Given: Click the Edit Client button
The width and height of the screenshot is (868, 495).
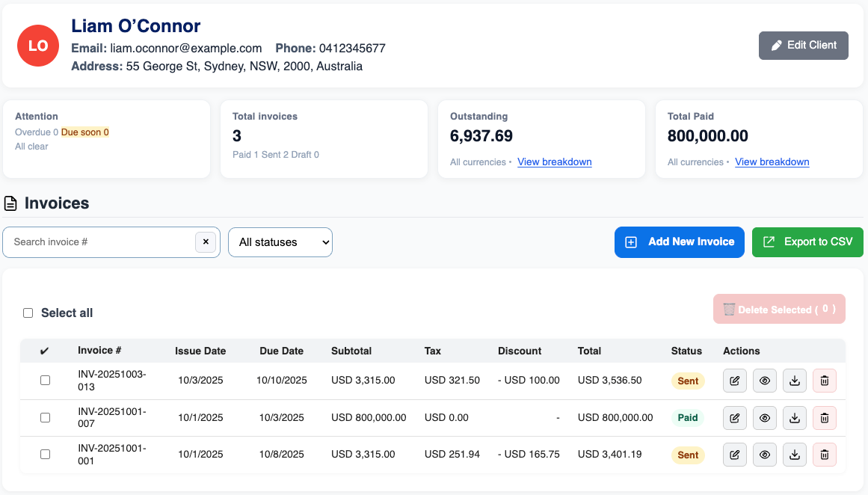Looking at the screenshot, I should click(x=803, y=45).
